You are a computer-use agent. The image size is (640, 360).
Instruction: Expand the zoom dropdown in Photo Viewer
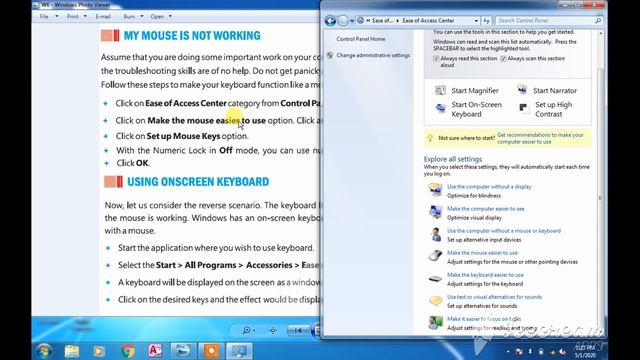click(x=254, y=331)
